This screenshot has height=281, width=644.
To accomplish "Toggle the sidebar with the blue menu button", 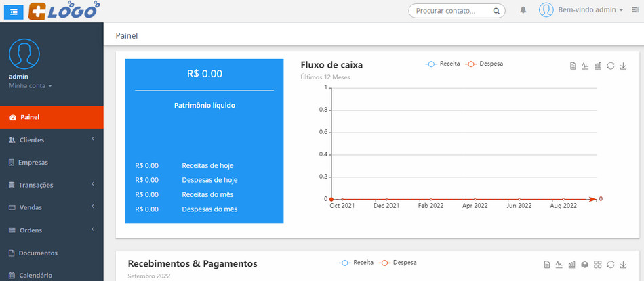I will point(14,12).
